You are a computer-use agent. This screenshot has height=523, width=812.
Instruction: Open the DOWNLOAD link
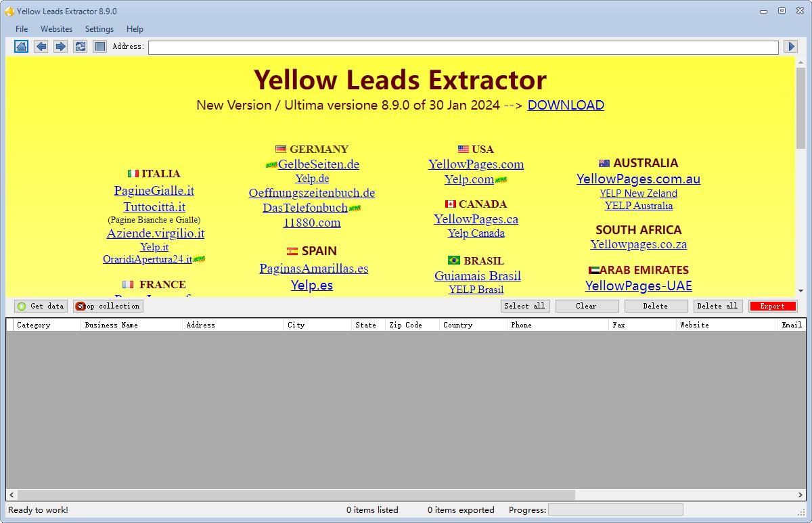tap(566, 105)
